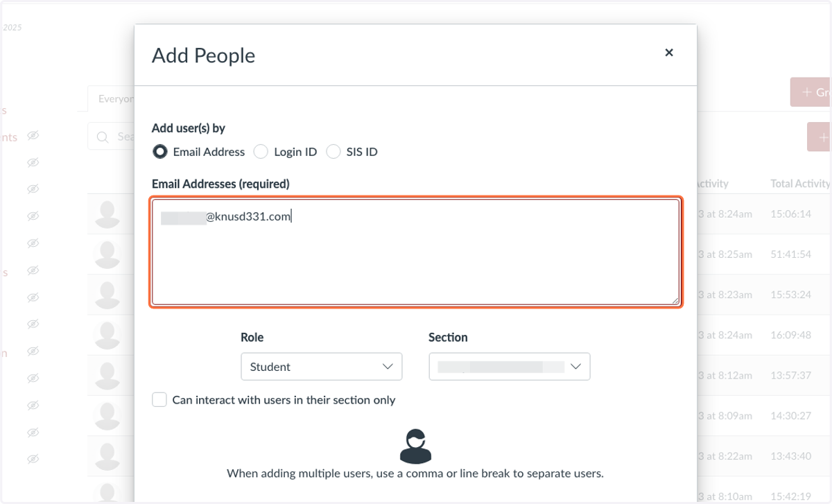This screenshot has height=504, width=832.
Task: Click the 15:53:24 total activity value
Action: 790,295
